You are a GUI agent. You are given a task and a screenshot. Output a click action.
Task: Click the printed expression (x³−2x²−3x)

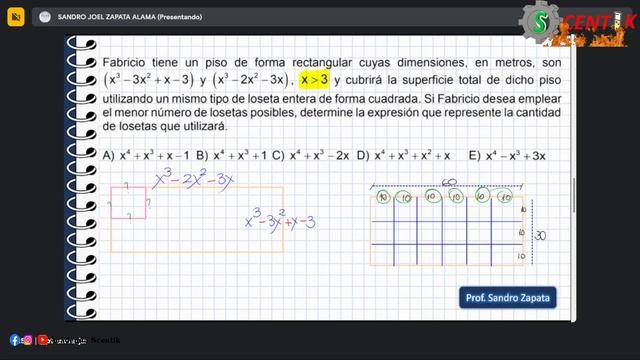click(x=251, y=80)
